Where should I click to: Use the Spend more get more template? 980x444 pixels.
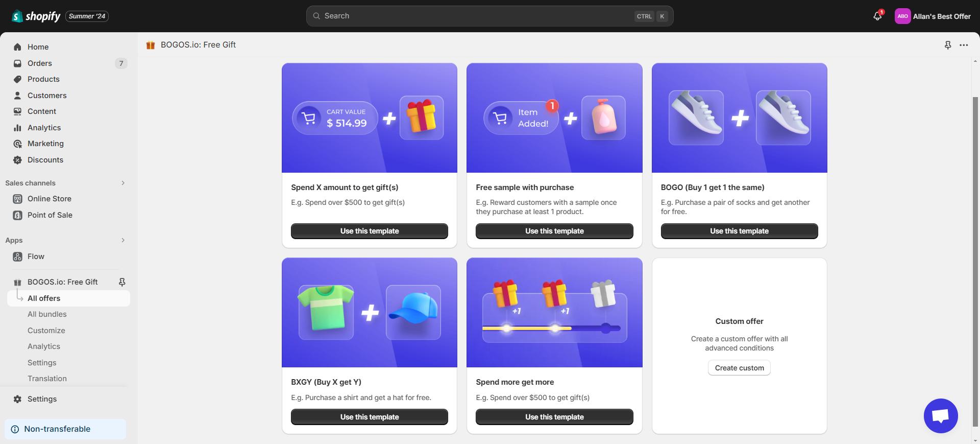554,417
